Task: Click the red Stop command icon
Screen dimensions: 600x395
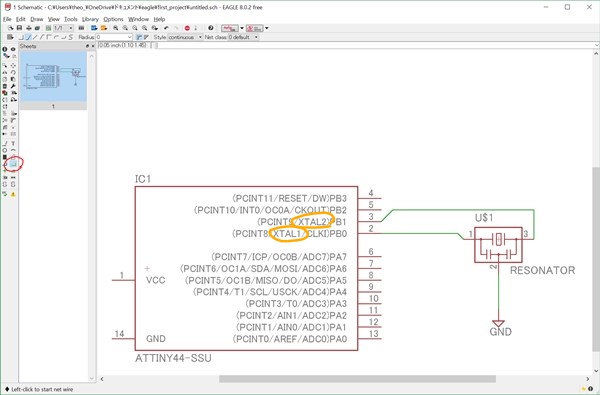Action: [187, 28]
